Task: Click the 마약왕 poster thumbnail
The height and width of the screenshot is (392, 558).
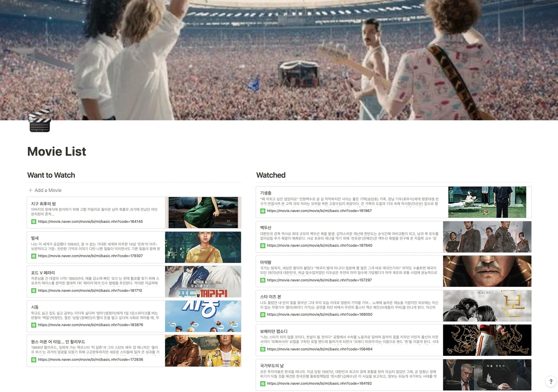Action: point(487,271)
